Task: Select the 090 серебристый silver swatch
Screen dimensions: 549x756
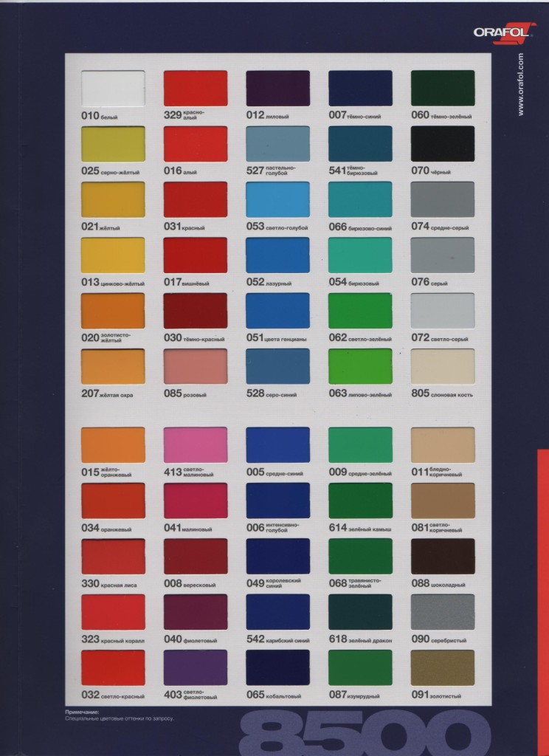Action: [x=442, y=612]
